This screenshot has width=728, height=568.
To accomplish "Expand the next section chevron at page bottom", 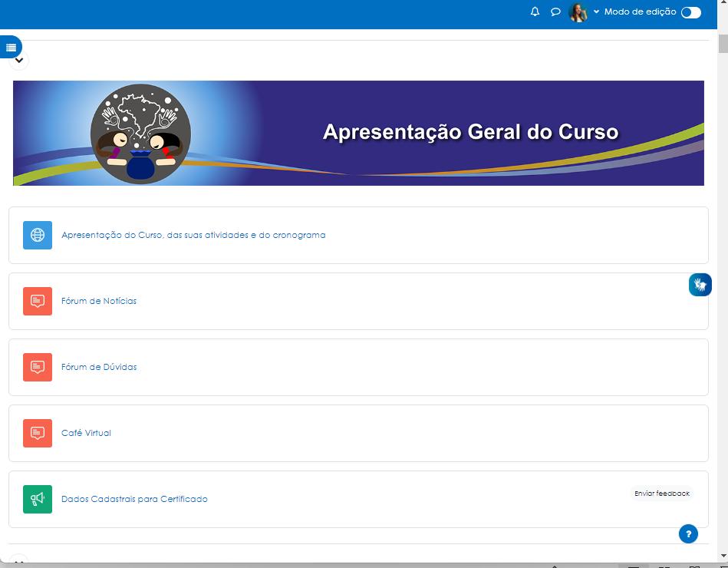I will coord(19,561).
